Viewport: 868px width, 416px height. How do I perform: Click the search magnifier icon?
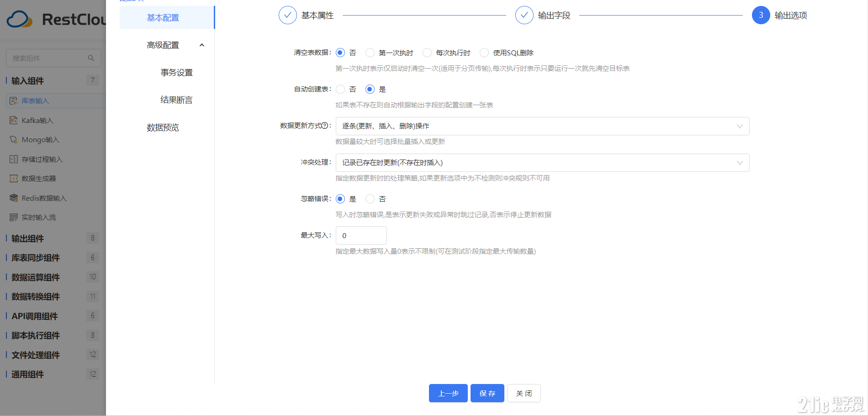click(x=91, y=58)
